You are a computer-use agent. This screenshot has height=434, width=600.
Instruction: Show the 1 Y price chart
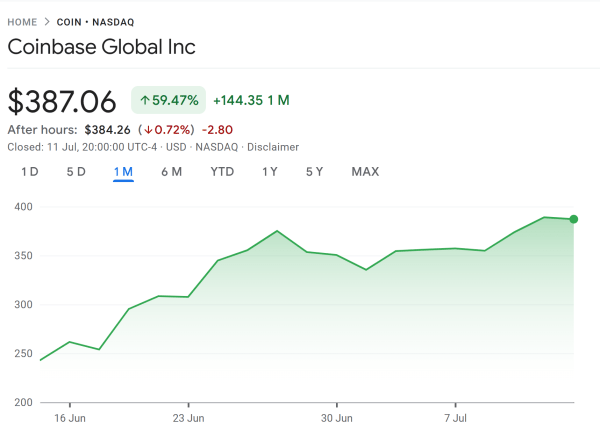pos(270,172)
